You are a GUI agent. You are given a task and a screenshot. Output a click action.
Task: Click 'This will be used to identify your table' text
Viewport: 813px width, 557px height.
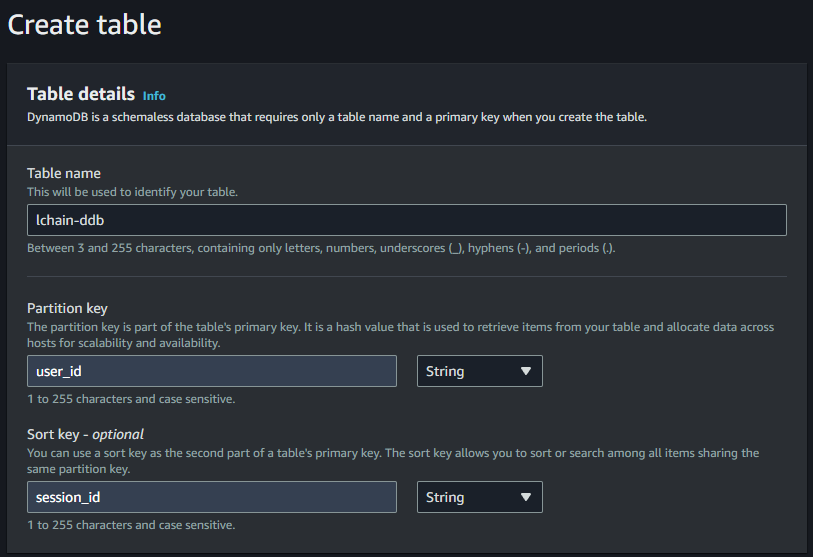coord(132,192)
